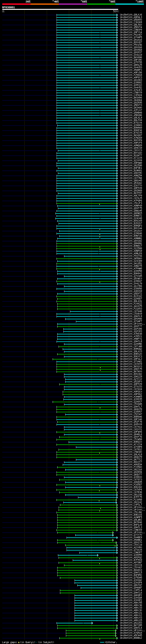The image size is (146, 644).
Task: Click hit label UniRef100_B6V686
Action: point(131,58)
